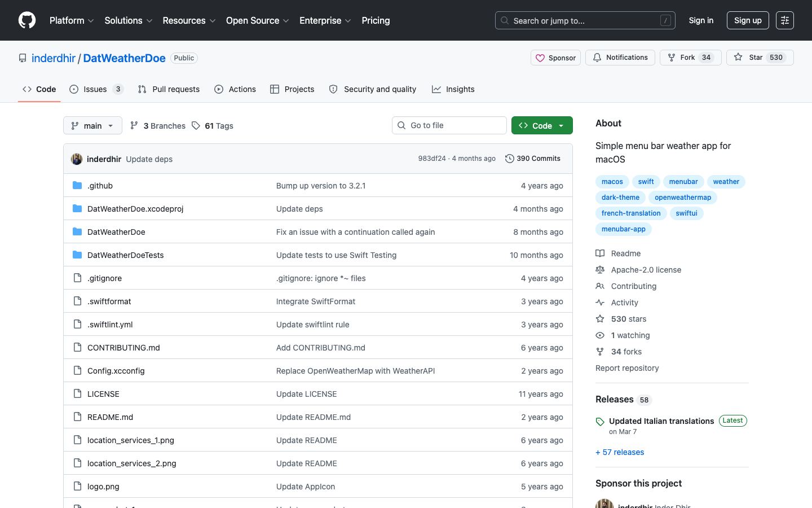This screenshot has height=508, width=812.
Task: Expand the Enterprise menu
Action: (x=325, y=20)
